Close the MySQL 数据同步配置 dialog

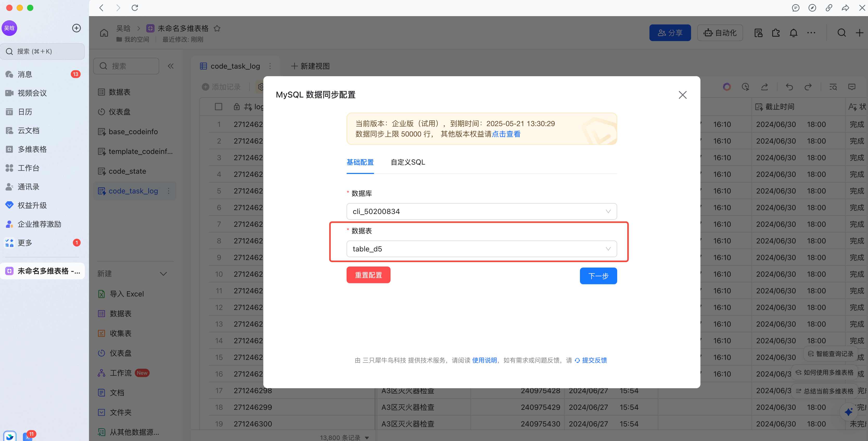(x=683, y=95)
